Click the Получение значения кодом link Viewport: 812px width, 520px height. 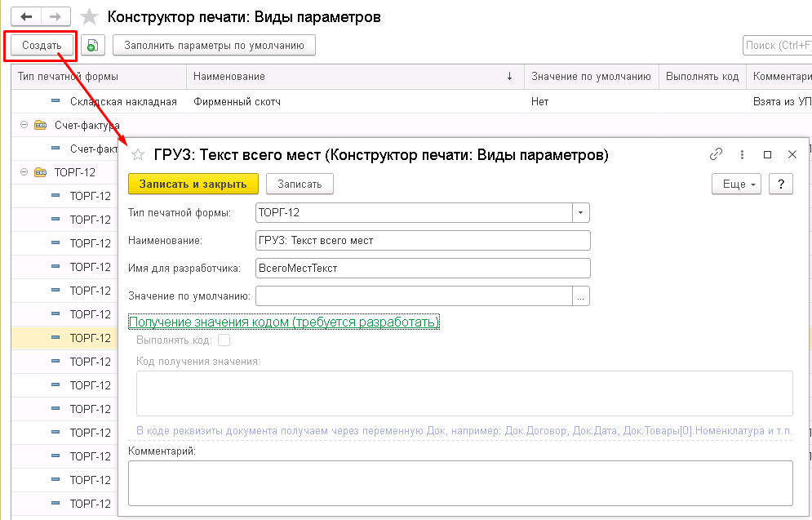click(x=284, y=322)
